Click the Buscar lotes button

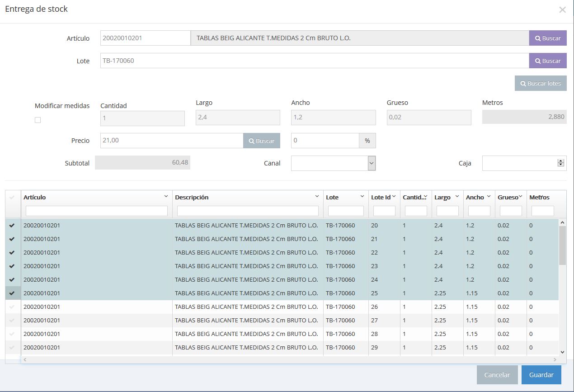point(541,83)
